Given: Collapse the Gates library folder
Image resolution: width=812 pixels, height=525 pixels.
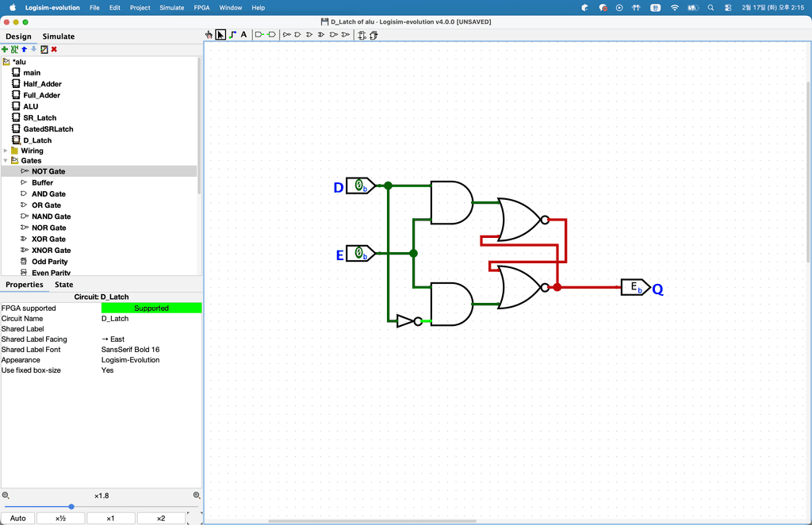Looking at the screenshot, I should [6, 161].
